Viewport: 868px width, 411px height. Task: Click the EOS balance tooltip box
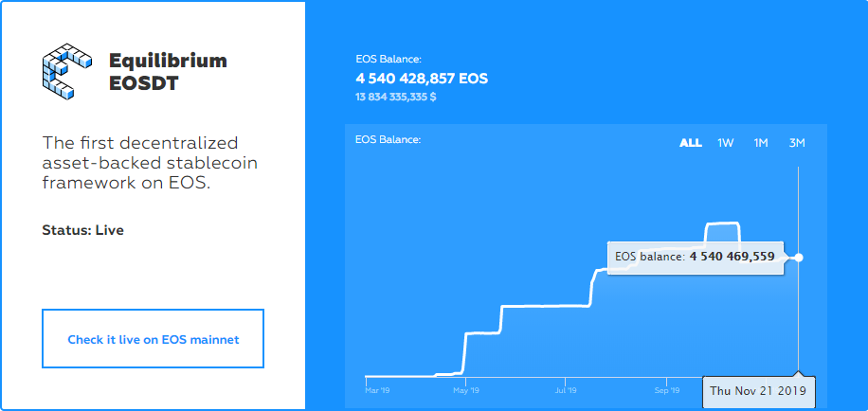pos(695,257)
